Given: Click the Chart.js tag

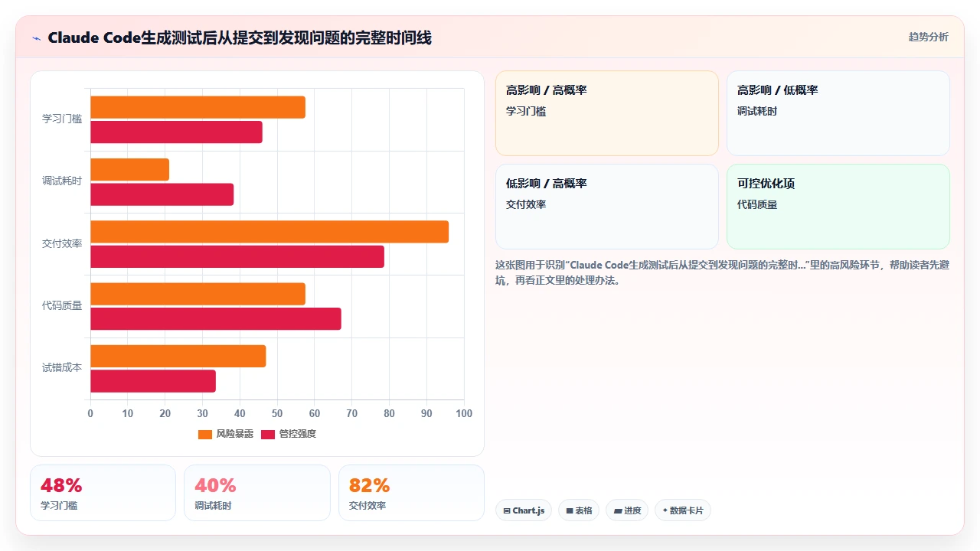Looking at the screenshot, I should [524, 510].
